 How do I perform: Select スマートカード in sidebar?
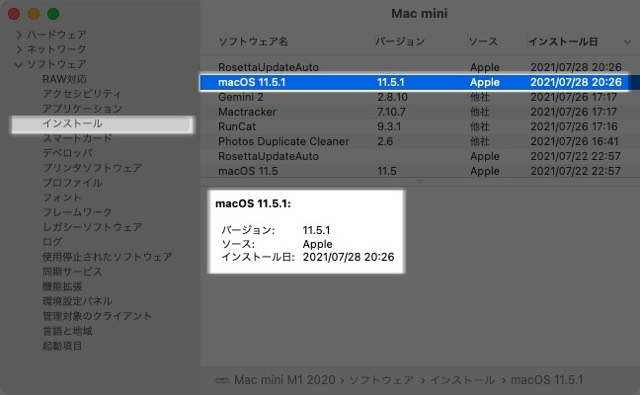click(x=77, y=138)
